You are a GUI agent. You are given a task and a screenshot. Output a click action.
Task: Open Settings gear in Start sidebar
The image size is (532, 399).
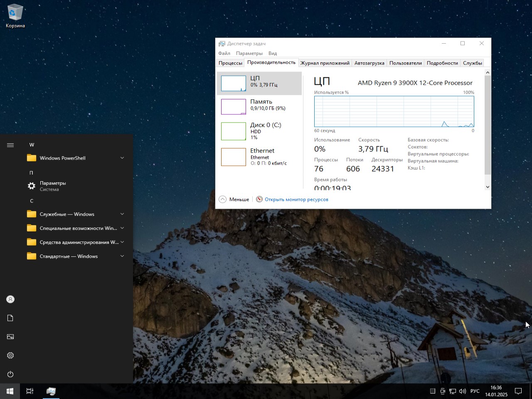[10, 355]
